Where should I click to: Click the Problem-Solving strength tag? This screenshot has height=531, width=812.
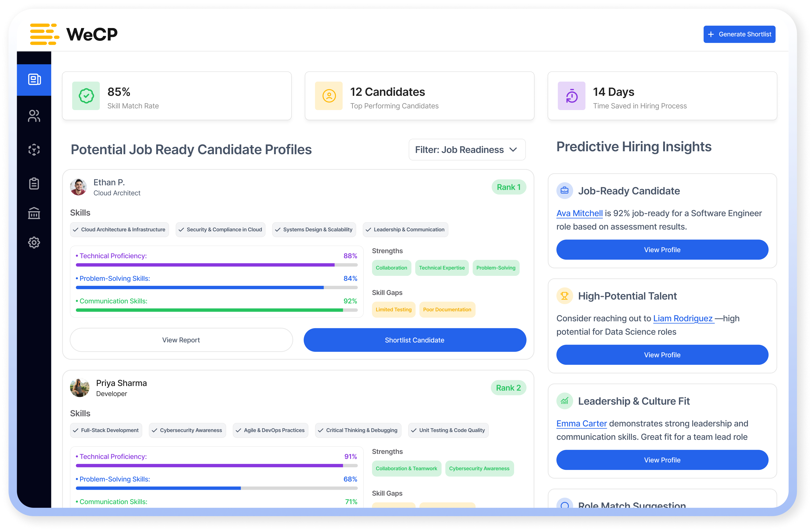496,268
